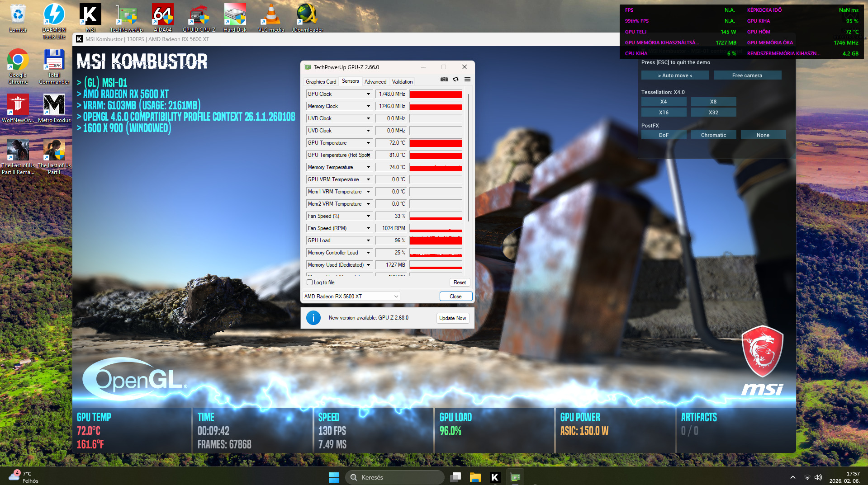
Task: Expand the Memory Controller Load dropdown
Action: pyautogui.click(x=368, y=253)
